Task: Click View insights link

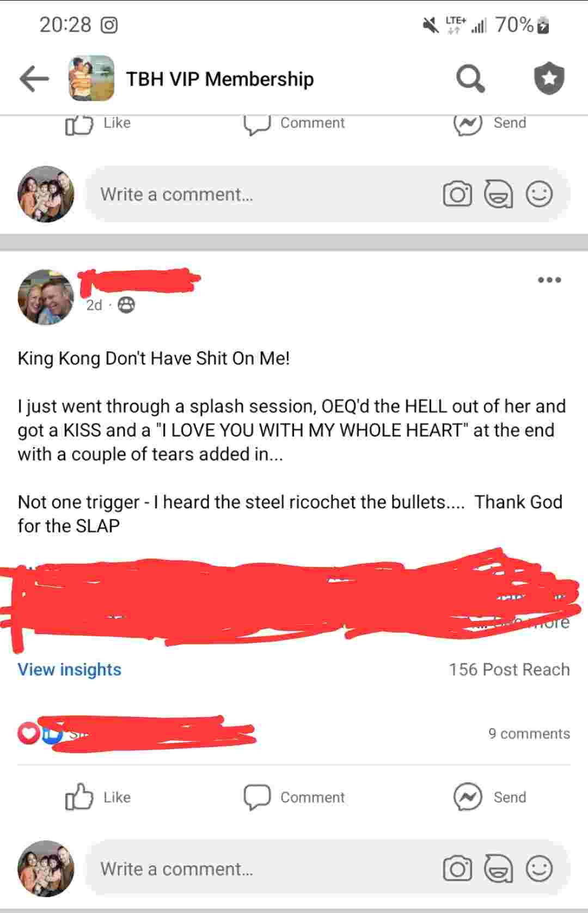Action: 70,669
